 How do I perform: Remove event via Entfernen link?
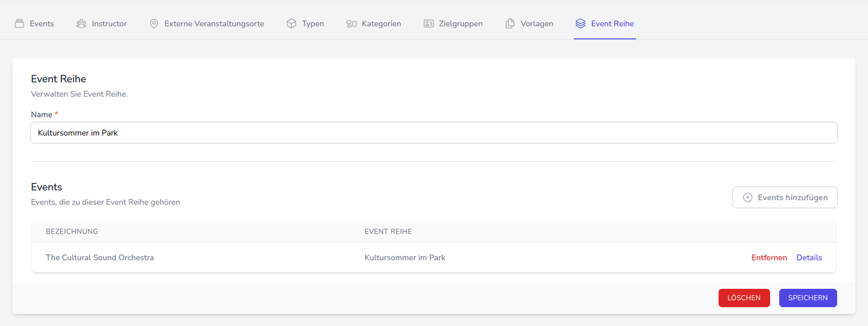[769, 258]
